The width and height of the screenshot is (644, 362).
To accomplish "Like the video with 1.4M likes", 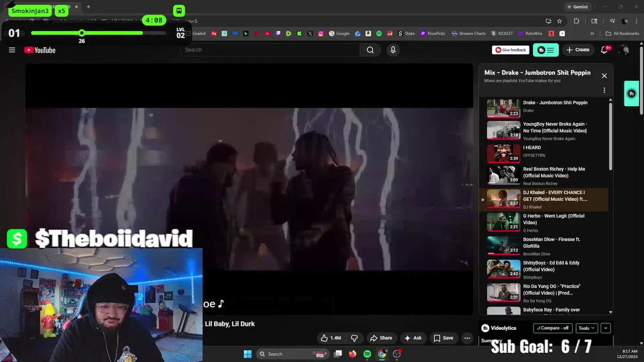I will pyautogui.click(x=331, y=338).
